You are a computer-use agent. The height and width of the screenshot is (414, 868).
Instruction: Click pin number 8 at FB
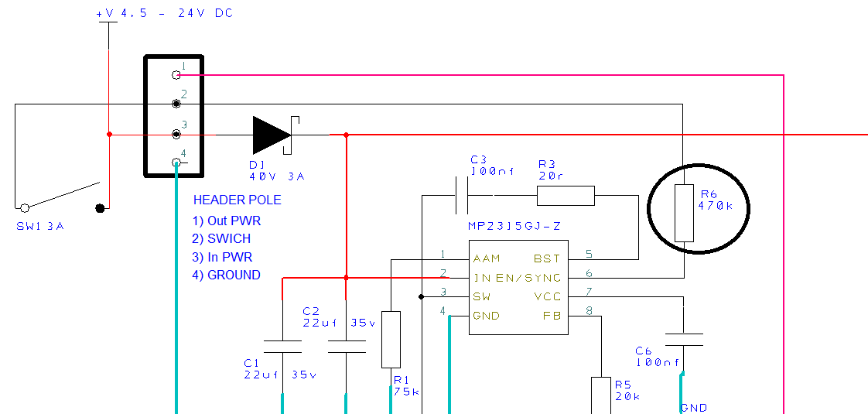pos(589,311)
